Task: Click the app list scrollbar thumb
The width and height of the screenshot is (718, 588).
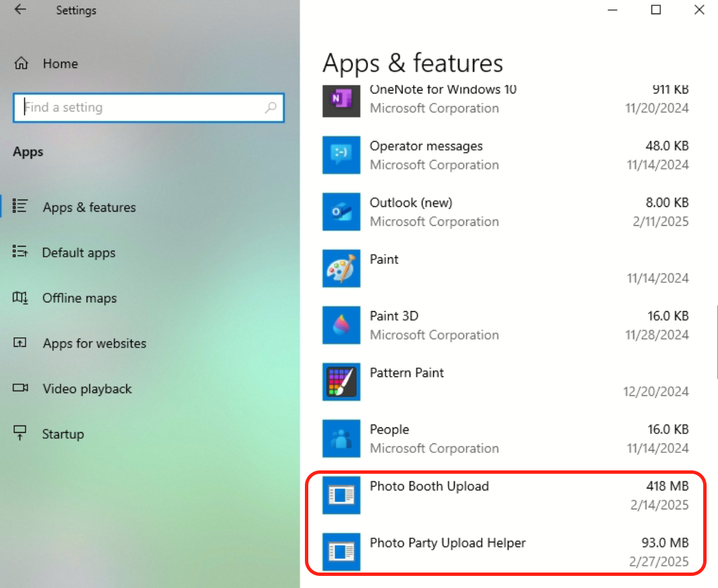Action: coord(717,342)
